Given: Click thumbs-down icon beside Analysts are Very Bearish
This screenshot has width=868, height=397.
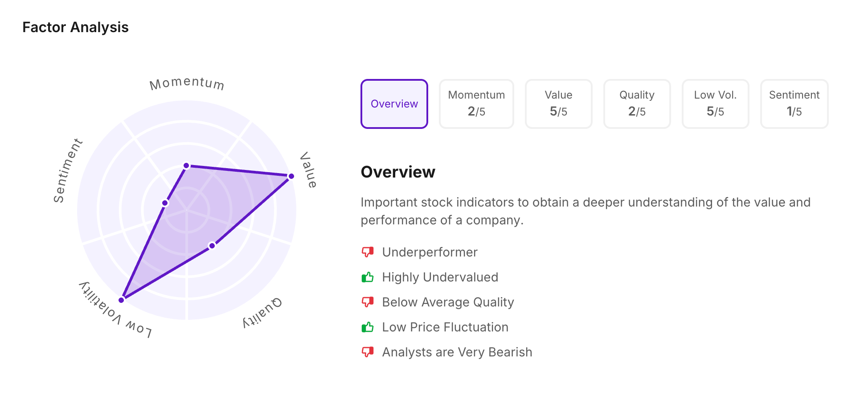Looking at the screenshot, I should coord(368,352).
